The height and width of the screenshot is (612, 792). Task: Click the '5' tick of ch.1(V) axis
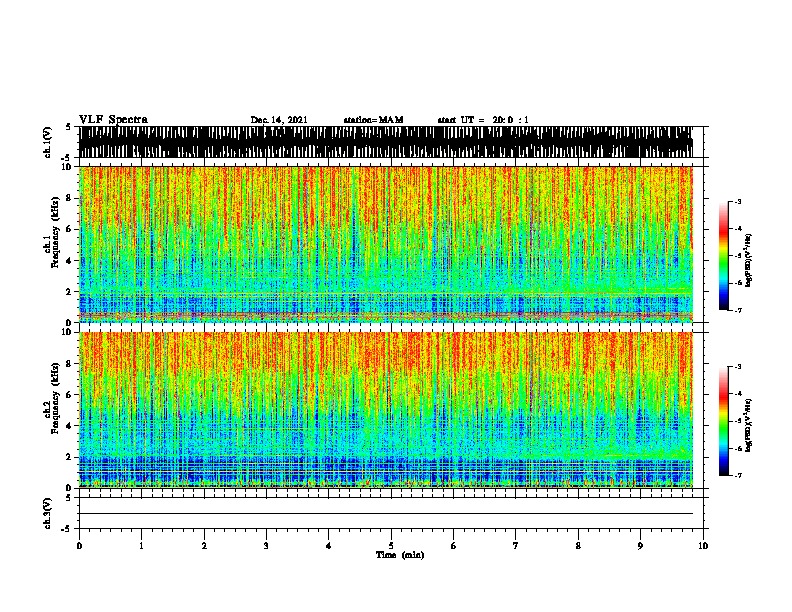pos(68,127)
